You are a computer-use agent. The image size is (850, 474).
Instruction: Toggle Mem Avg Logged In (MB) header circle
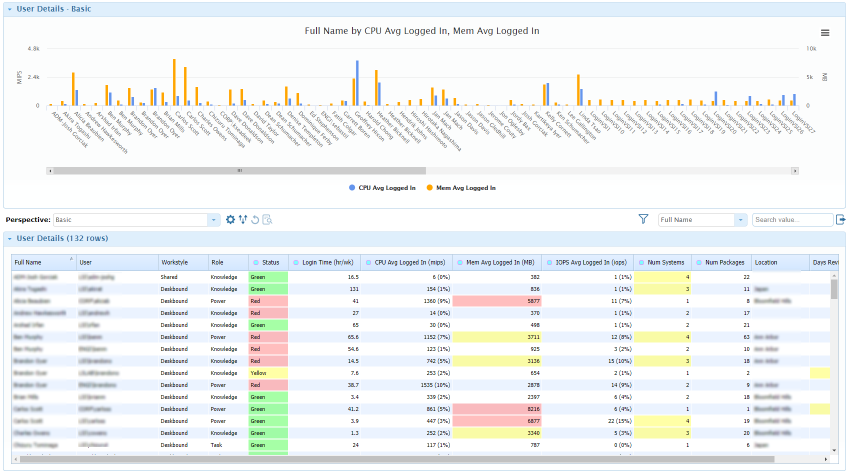[x=460, y=262]
